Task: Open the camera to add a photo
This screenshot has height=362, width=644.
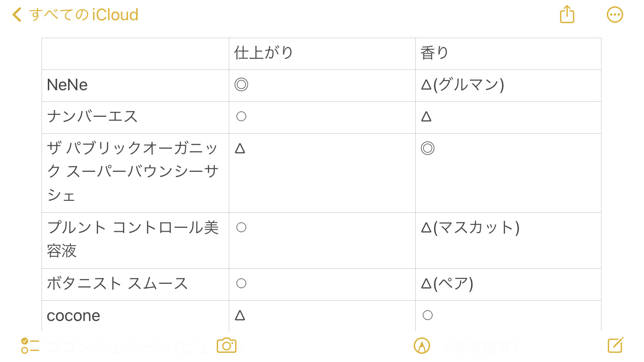Action: pyautogui.click(x=226, y=346)
